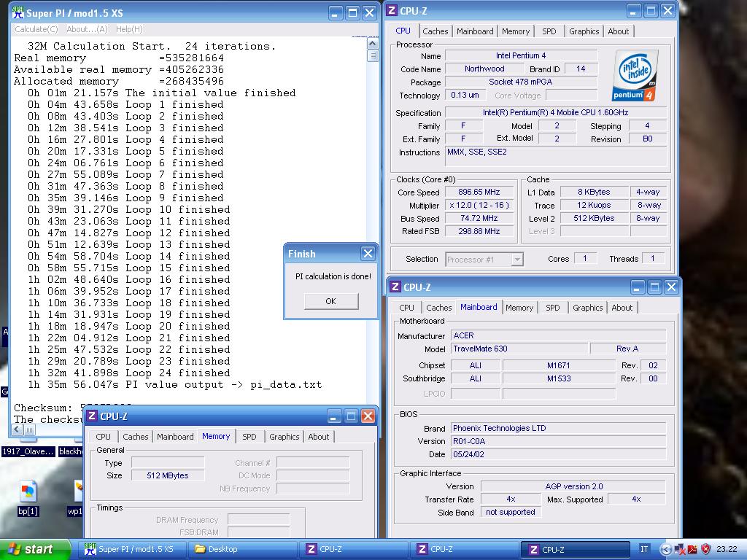Screen dimensions: 747x560
Task: Open the Calculate(C) menu in Super PI
Action: 36,29
